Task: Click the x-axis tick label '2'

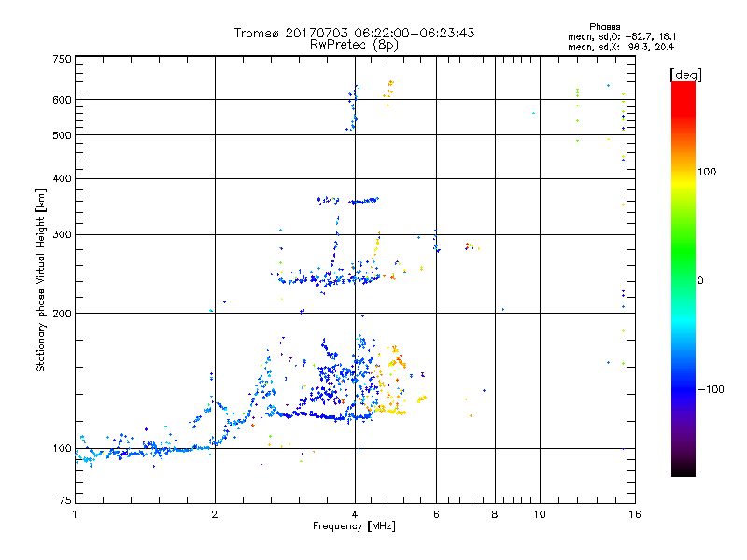Action: click(215, 514)
